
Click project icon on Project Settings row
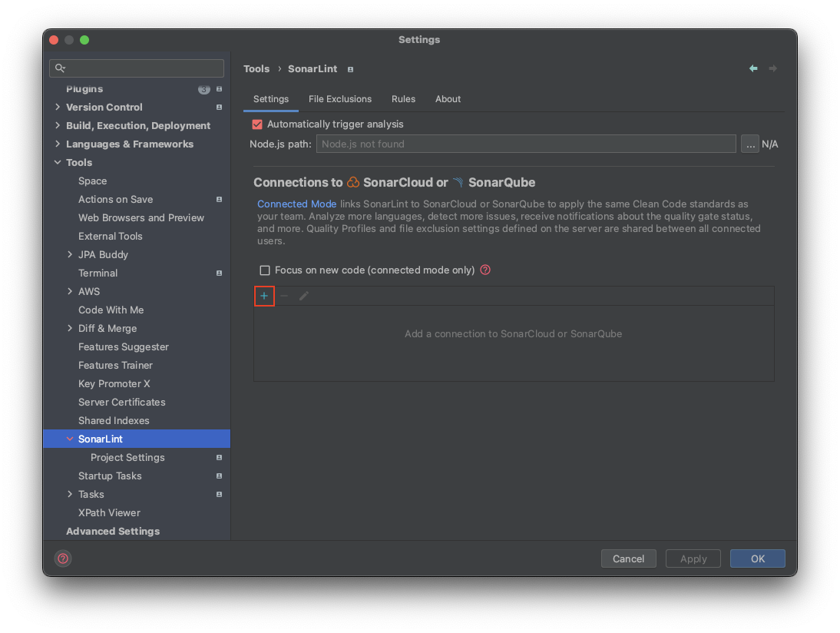point(219,458)
